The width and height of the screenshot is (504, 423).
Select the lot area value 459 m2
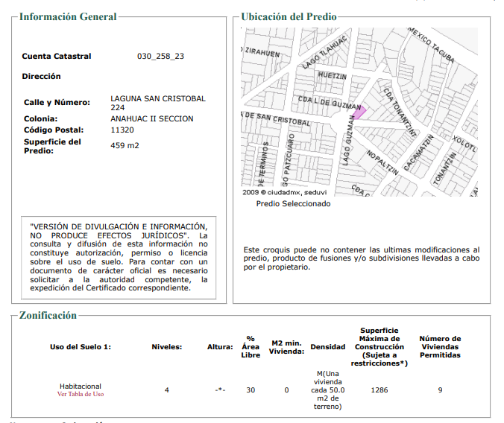125,145
